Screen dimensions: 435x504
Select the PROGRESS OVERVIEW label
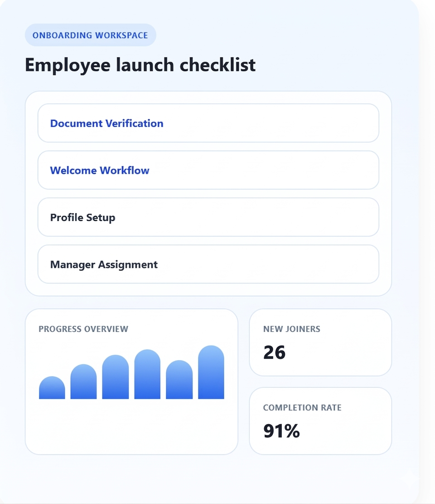tap(83, 329)
